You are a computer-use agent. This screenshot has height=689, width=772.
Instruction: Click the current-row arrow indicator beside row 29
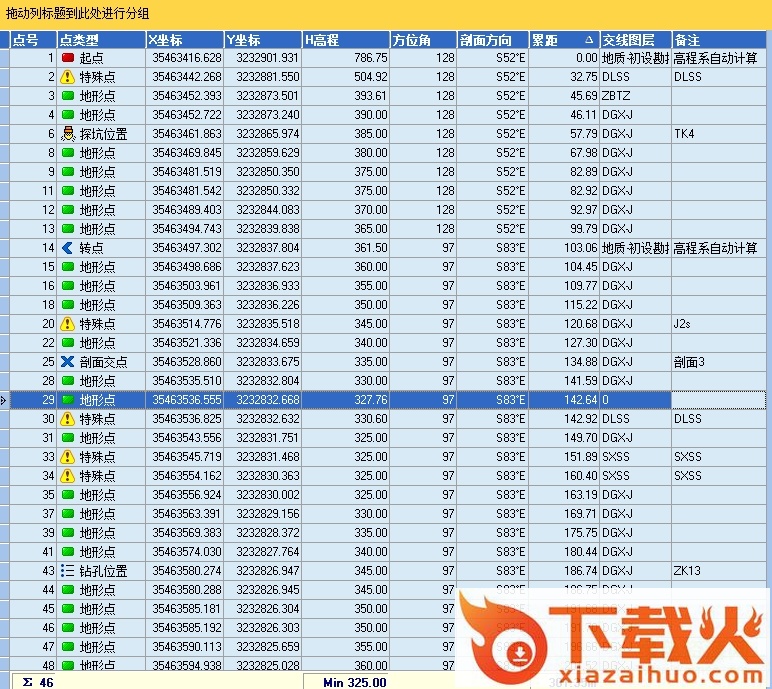tap(4, 400)
